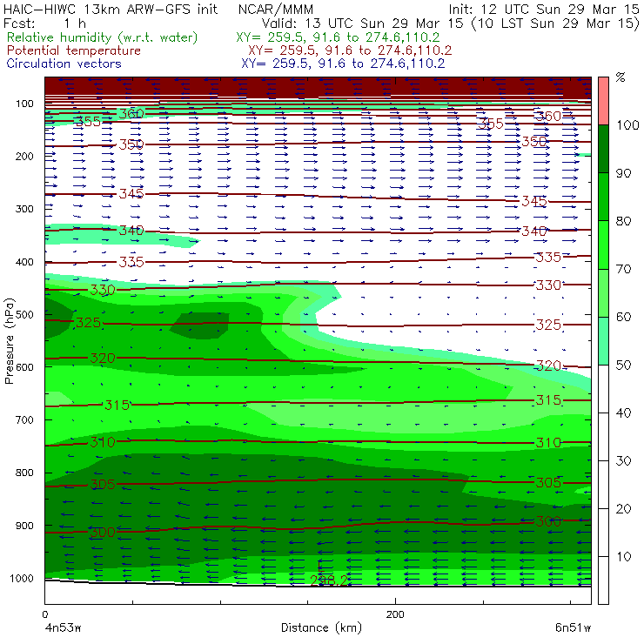Choose the 70–80% bright green colorbar segment
This screenshot has width=644, height=644.
[603, 245]
